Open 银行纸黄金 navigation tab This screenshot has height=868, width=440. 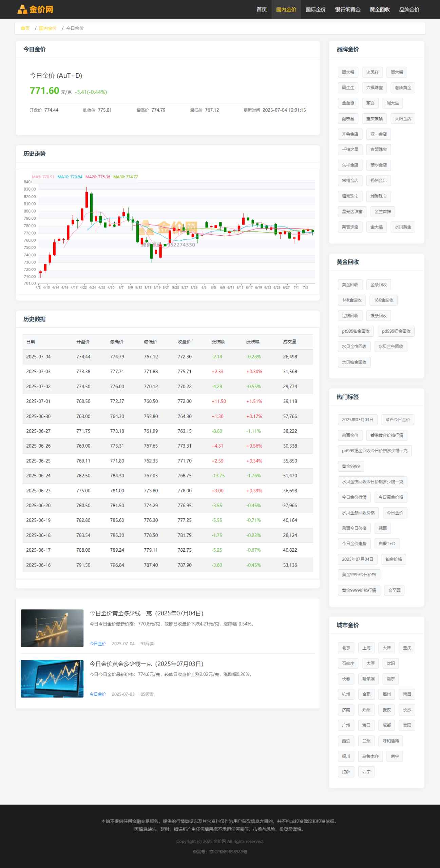click(x=347, y=9)
